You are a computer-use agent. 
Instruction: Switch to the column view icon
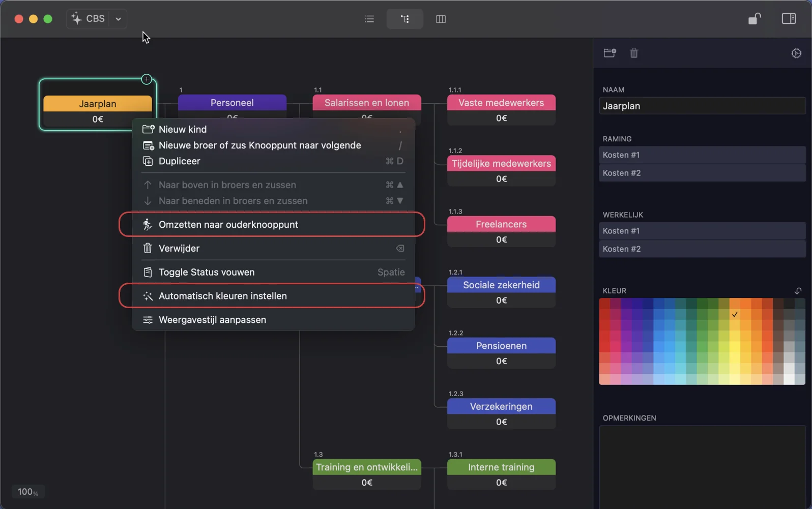tap(441, 19)
